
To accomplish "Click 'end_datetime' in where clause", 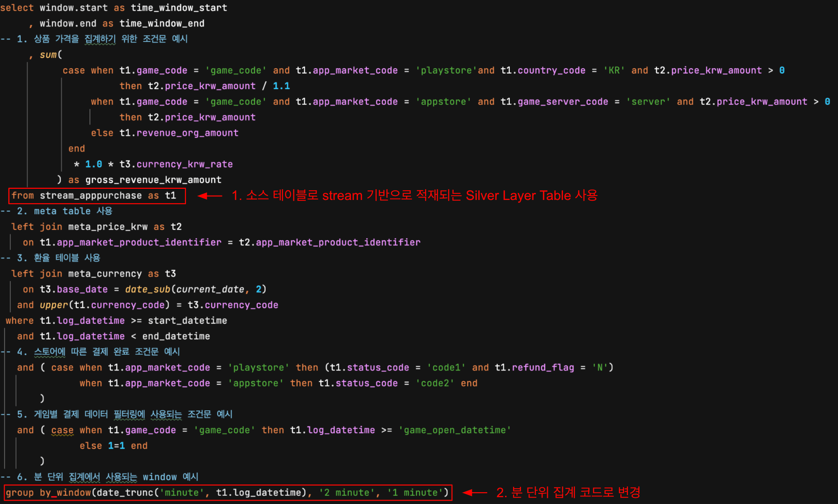I will 176,336.
